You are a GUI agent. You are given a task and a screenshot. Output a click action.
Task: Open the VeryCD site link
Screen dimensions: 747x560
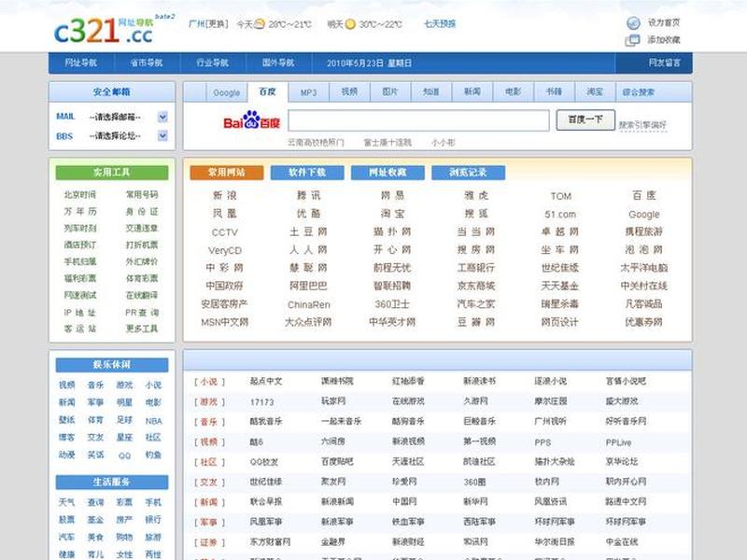pos(225,250)
